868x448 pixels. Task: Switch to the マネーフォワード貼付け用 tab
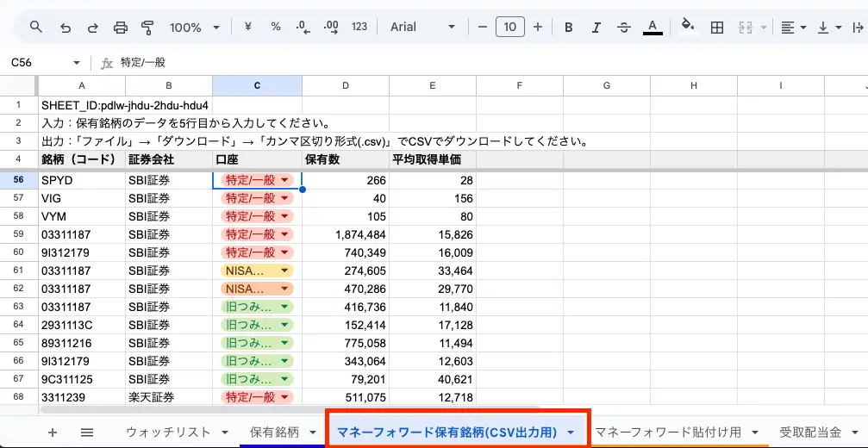[x=668, y=432]
